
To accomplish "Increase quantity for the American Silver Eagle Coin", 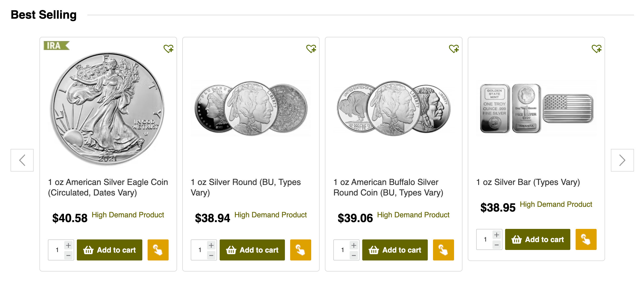I will pyautogui.click(x=68, y=245).
